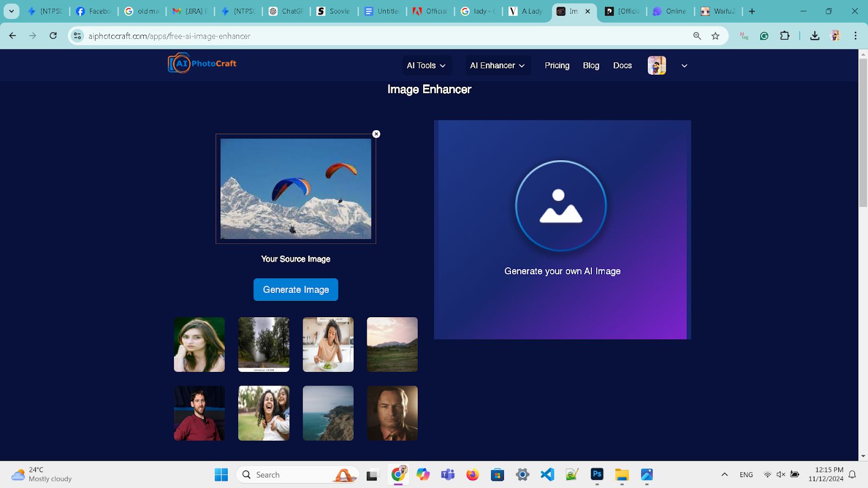Viewport: 868px width, 488px height.
Task: Open File Explorer from the taskbar
Action: [x=622, y=474]
